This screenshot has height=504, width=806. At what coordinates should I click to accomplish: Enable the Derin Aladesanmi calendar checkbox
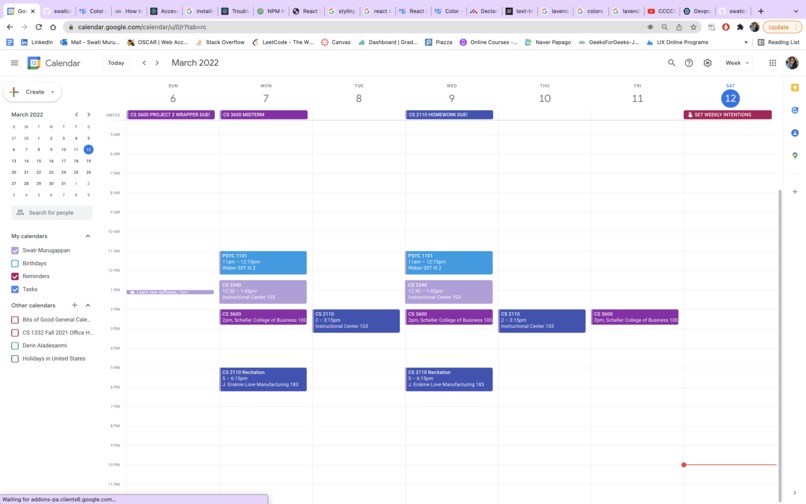[x=15, y=346]
